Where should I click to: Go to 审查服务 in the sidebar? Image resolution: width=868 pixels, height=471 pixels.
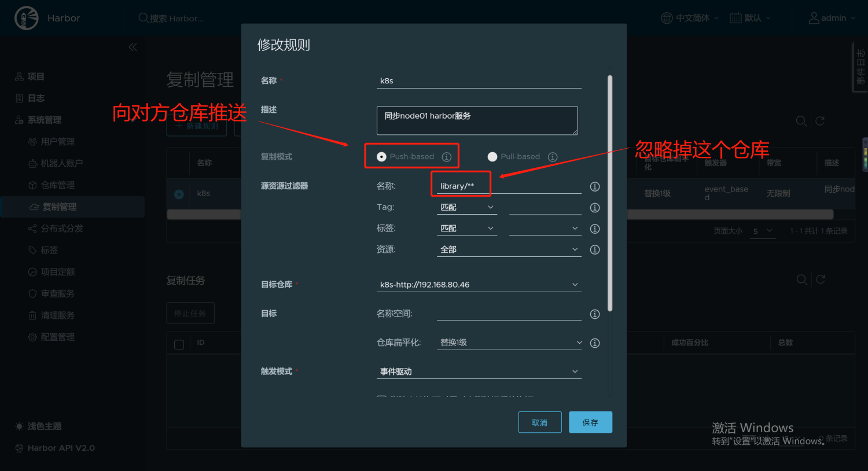tap(58, 293)
